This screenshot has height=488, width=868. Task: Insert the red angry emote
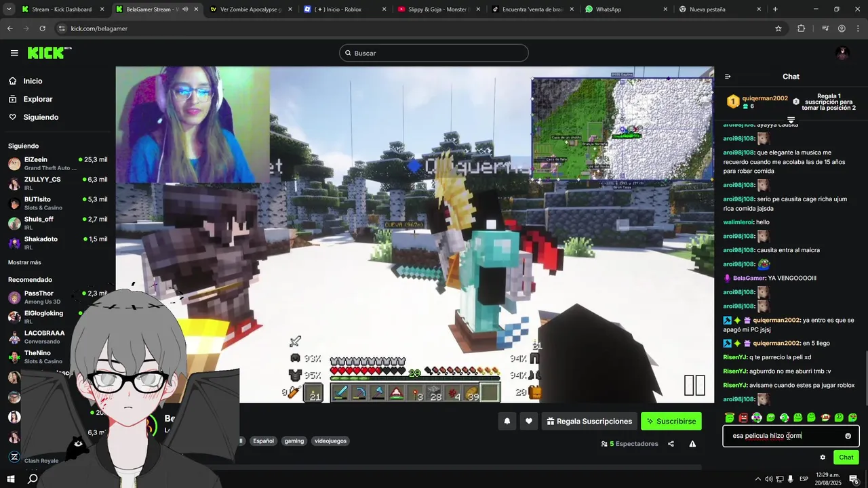(743, 418)
